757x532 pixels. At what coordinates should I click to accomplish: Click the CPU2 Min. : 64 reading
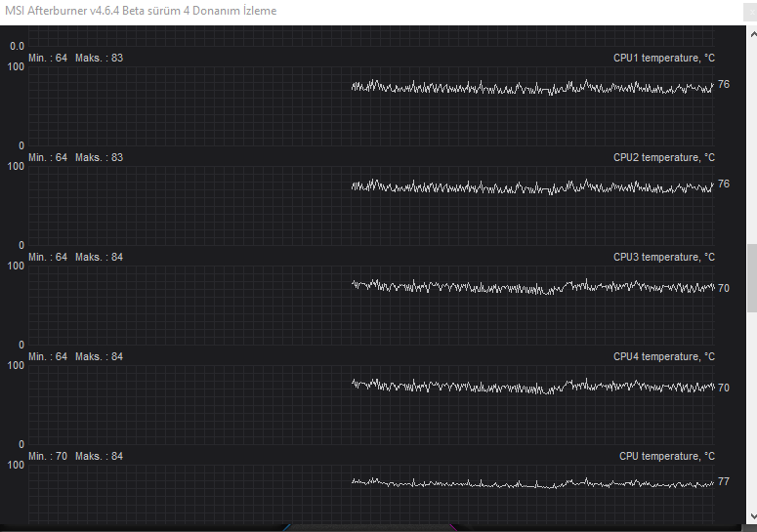point(48,158)
